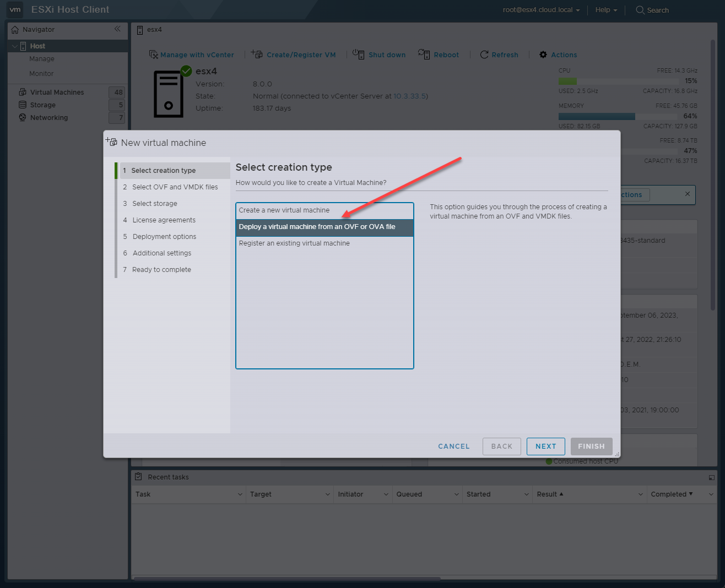The width and height of the screenshot is (725, 588).
Task: Open the Help dropdown menu
Action: coord(606,10)
